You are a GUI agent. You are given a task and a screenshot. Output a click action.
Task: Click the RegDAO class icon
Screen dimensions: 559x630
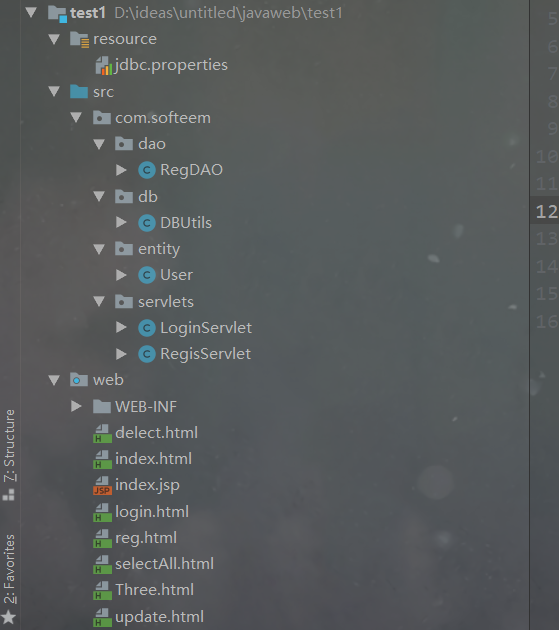pyautogui.click(x=147, y=170)
